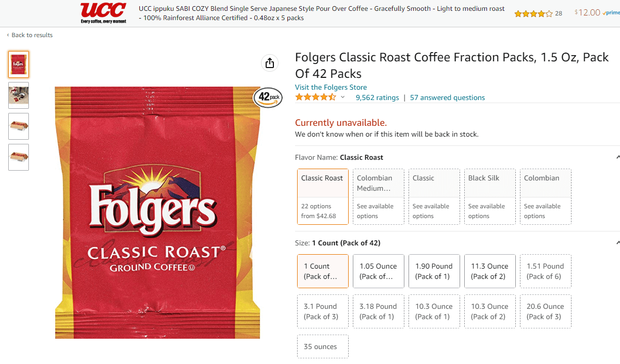The width and height of the screenshot is (620, 364).
Task: Select the 35 ounces size option
Action: (x=323, y=346)
